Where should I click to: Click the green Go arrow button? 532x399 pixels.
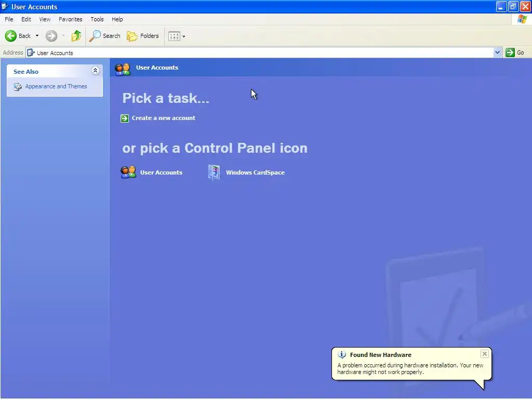(510, 52)
